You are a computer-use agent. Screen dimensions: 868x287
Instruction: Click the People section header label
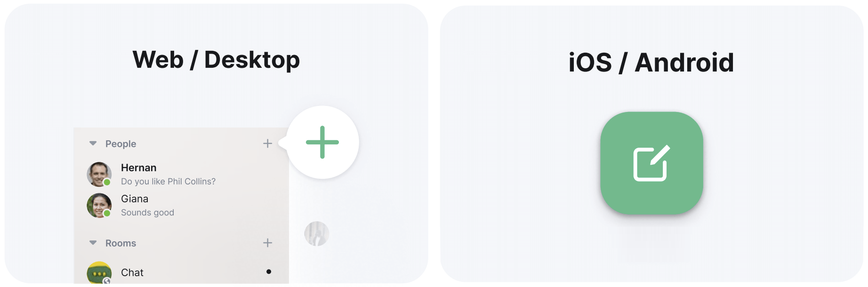point(121,144)
